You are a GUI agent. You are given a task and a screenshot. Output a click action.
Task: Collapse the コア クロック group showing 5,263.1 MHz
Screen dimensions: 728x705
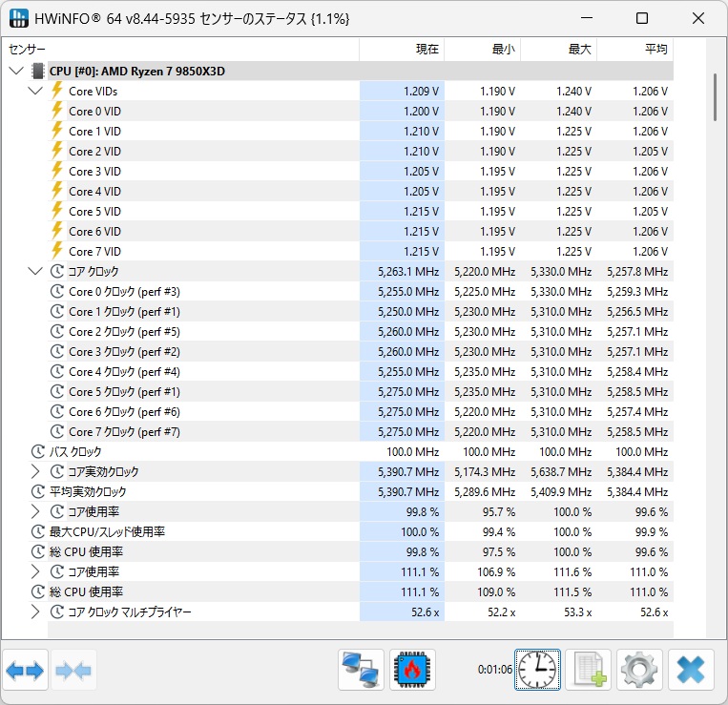pyautogui.click(x=35, y=271)
